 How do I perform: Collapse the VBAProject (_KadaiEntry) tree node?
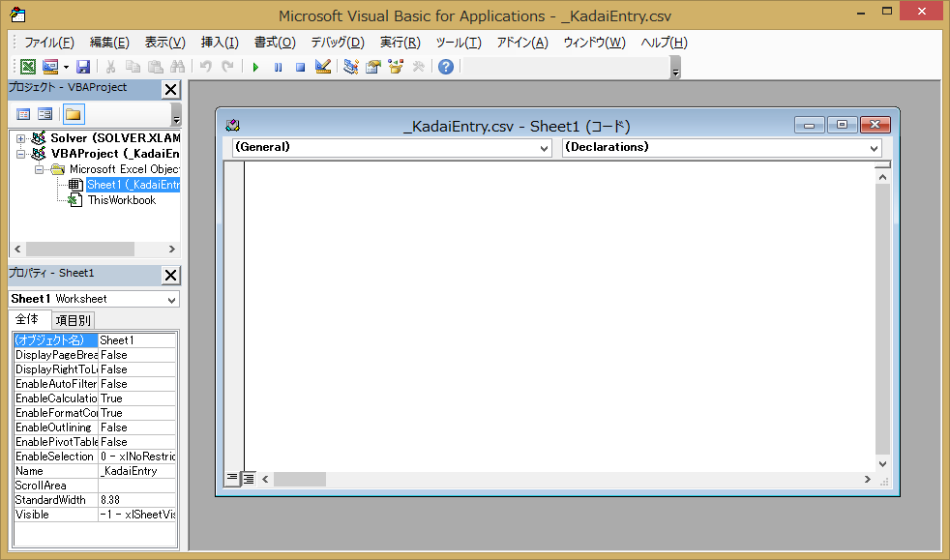[20, 154]
